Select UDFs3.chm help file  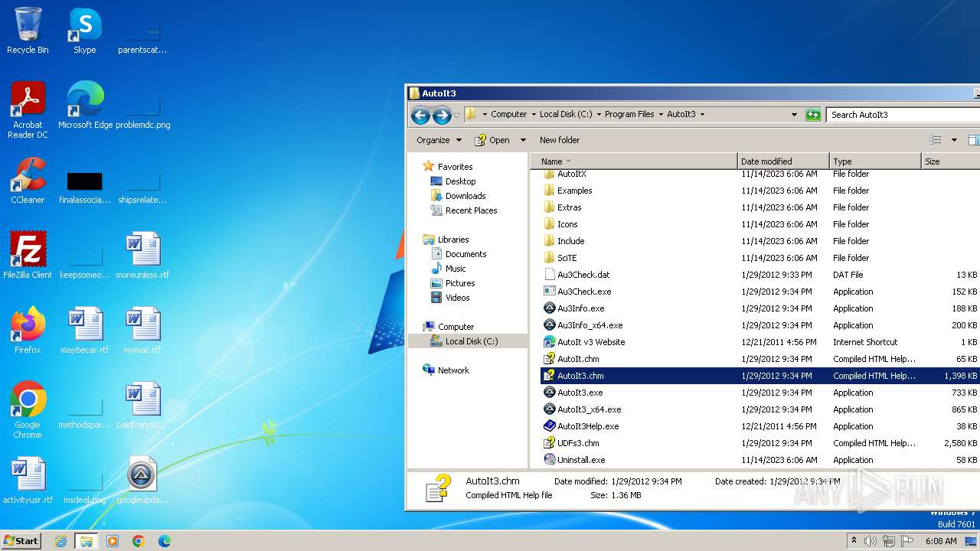[578, 443]
